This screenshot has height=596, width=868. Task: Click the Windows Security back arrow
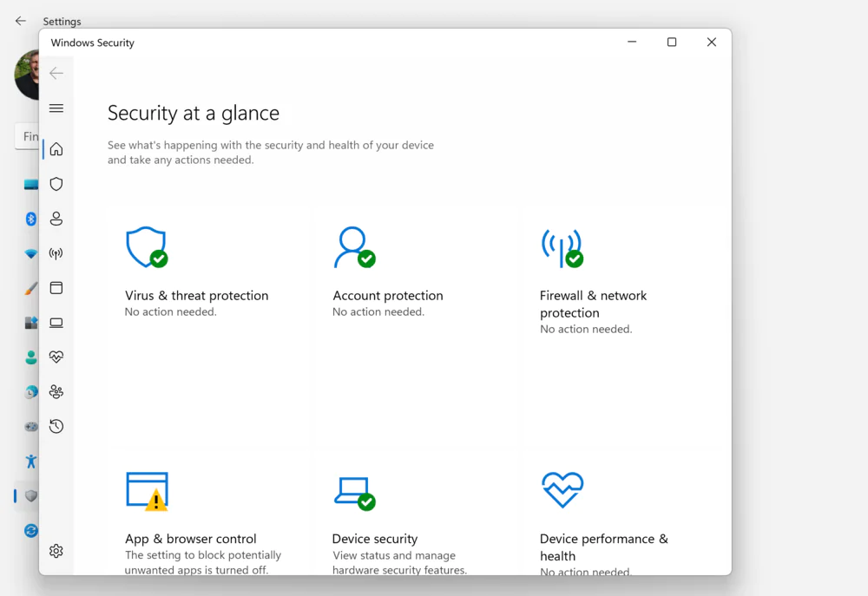[x=56, y=74]
